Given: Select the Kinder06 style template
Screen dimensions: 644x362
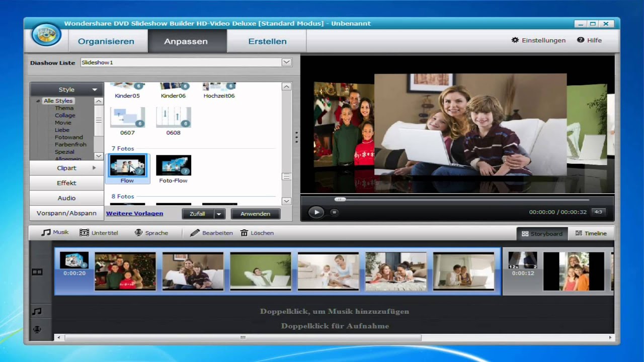Looking at the screenshot, I should click(173, 91).
